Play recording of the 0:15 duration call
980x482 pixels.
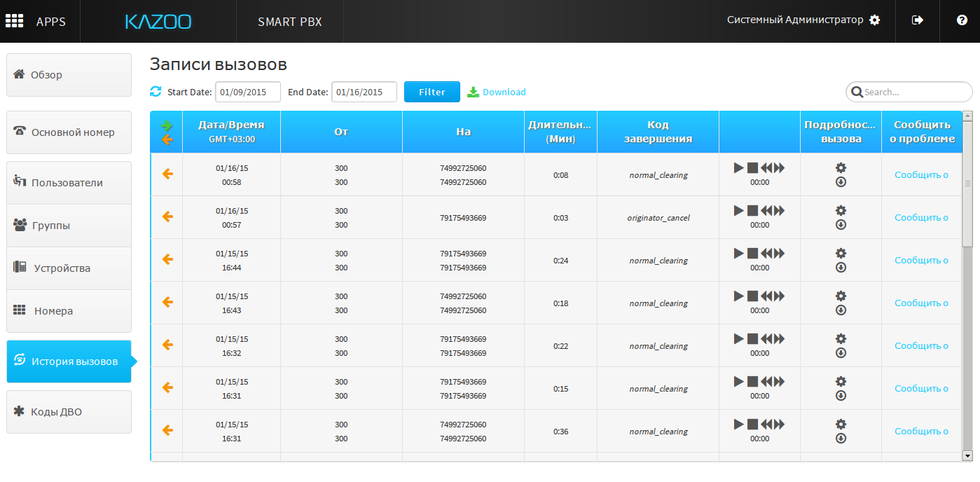[738, 382]
